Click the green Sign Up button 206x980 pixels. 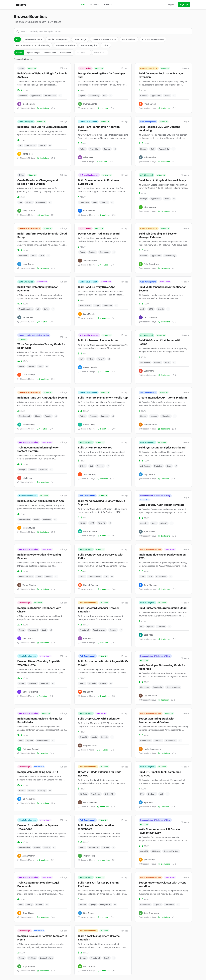tap(184, 5)
